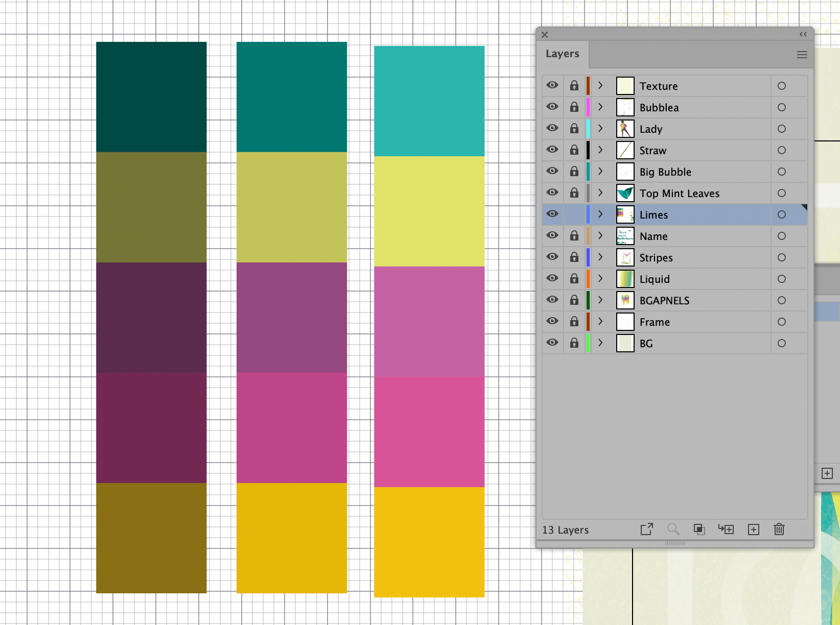
Task: Unlock the Big Bubble layer
Action: pos(574,172)
